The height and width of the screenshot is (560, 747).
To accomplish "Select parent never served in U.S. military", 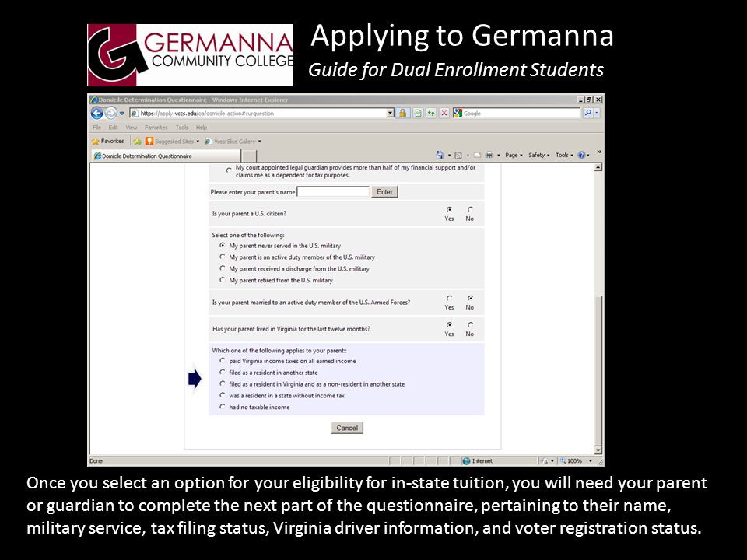I will pos(223,245).
